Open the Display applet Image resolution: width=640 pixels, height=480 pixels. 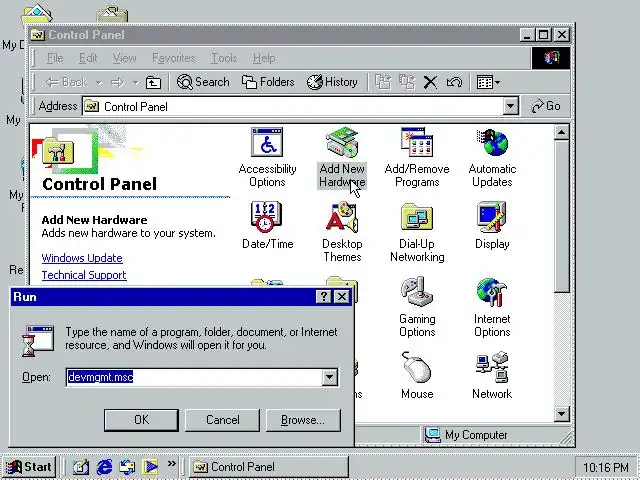pos(492,225)
